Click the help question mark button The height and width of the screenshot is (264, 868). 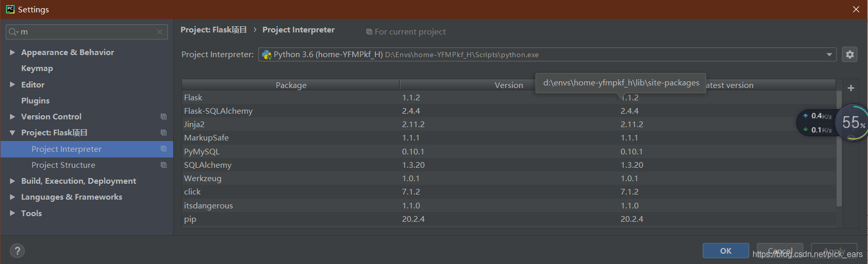(17, 251)
